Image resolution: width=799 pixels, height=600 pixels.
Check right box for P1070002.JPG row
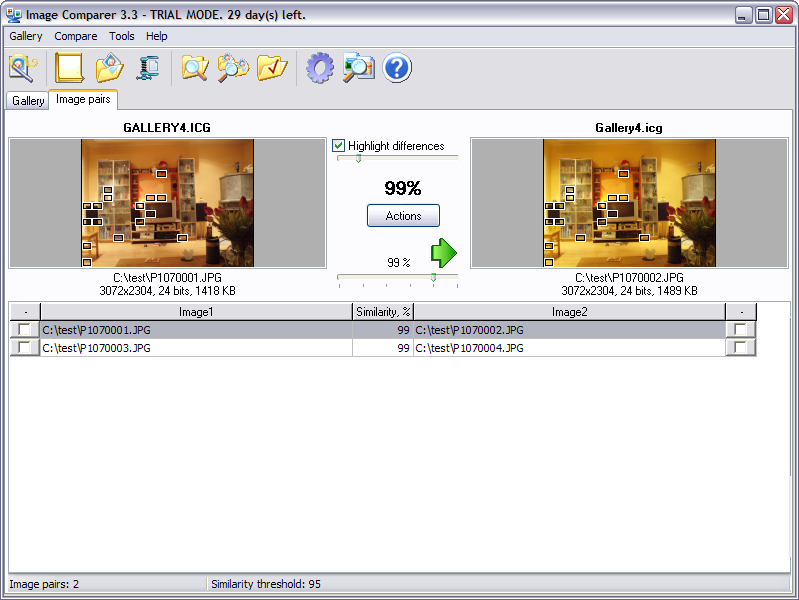(740, 329)
